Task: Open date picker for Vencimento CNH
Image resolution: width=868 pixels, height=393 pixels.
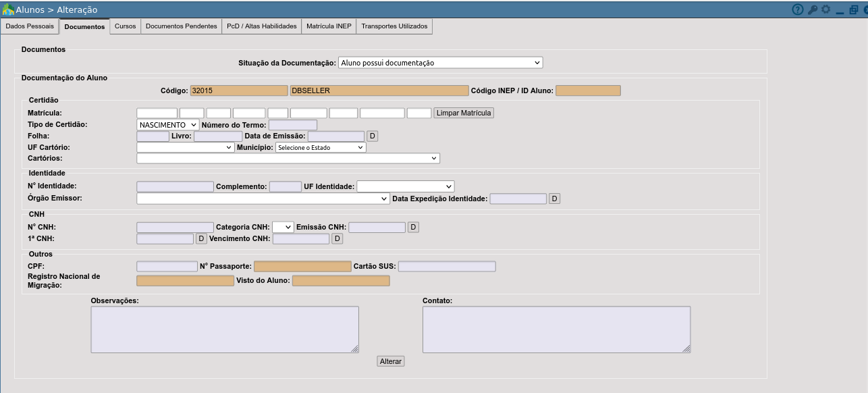Action: click(x=337, y=238)
